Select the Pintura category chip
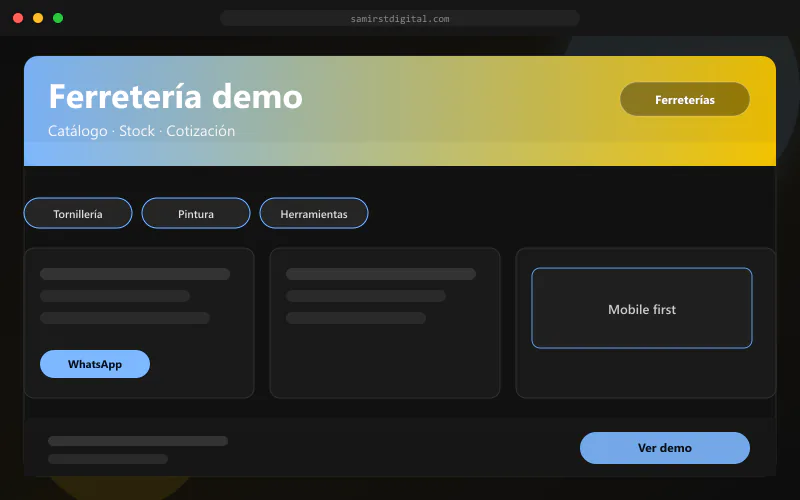800x500 pixels. tap(196, 213)
